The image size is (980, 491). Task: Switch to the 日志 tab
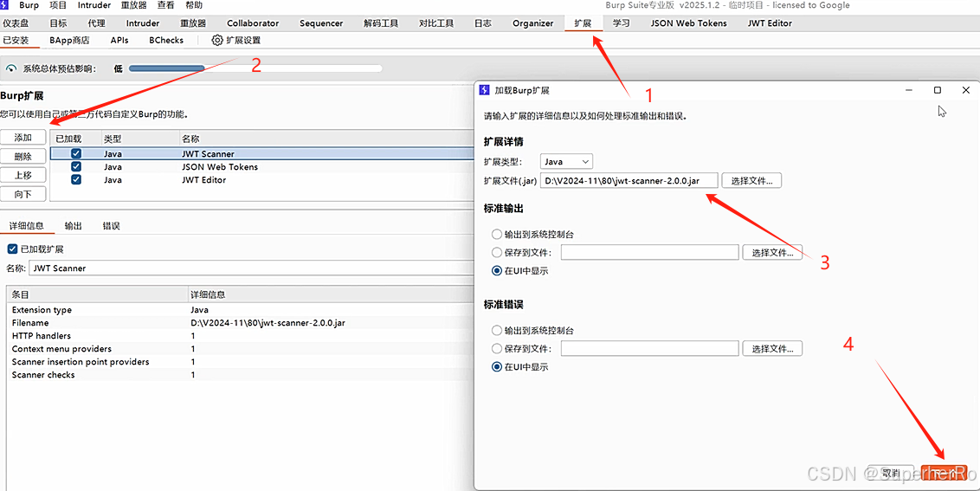pyautogui.click(x=482, y=23)
